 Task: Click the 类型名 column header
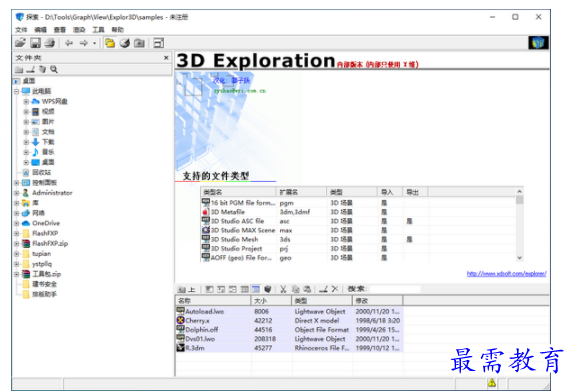coord(239,192)
